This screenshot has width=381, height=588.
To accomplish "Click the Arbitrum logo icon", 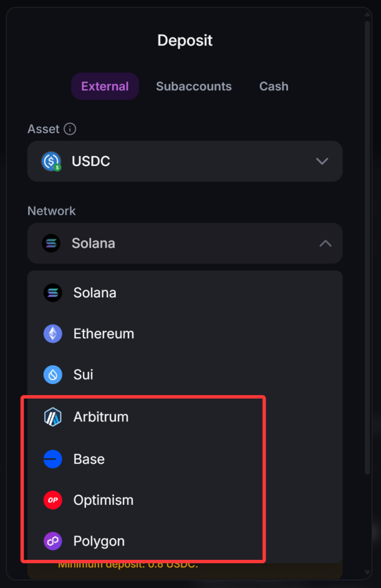I will click(53, 417).
